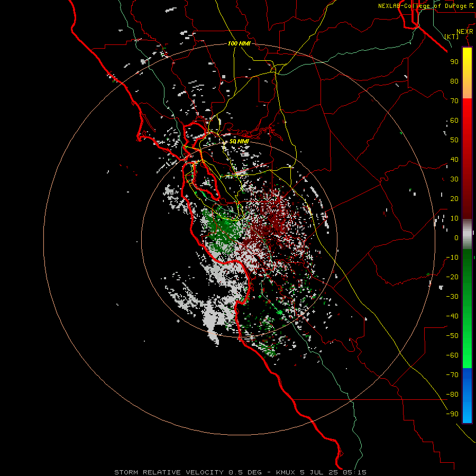The height and width of the screenshot is (476, 476).
Task: Click the blue band at the color scale bottom
Action: (467, 396)
